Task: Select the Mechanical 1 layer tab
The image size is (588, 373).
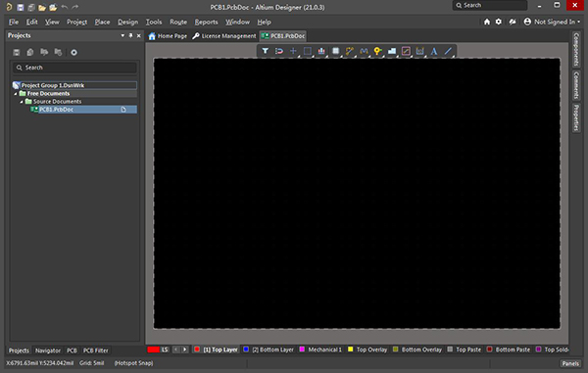Action: point(320,350)
